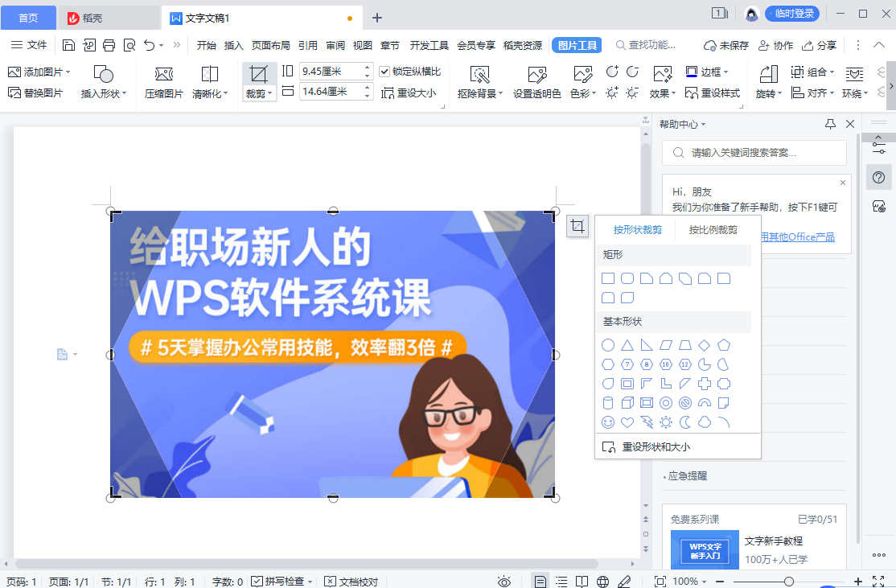Switch to reading view icon in status bar
The image size is (896, 588).
click(x=582, y=581)
